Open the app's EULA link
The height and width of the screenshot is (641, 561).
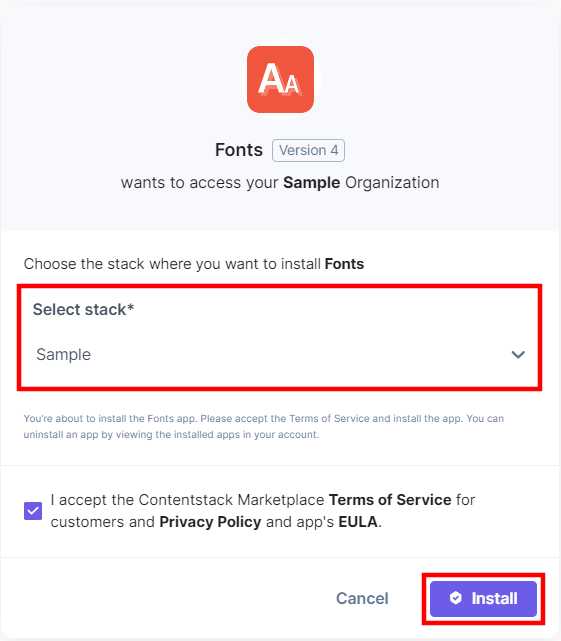pyautogui.click(x=358, y=522)
